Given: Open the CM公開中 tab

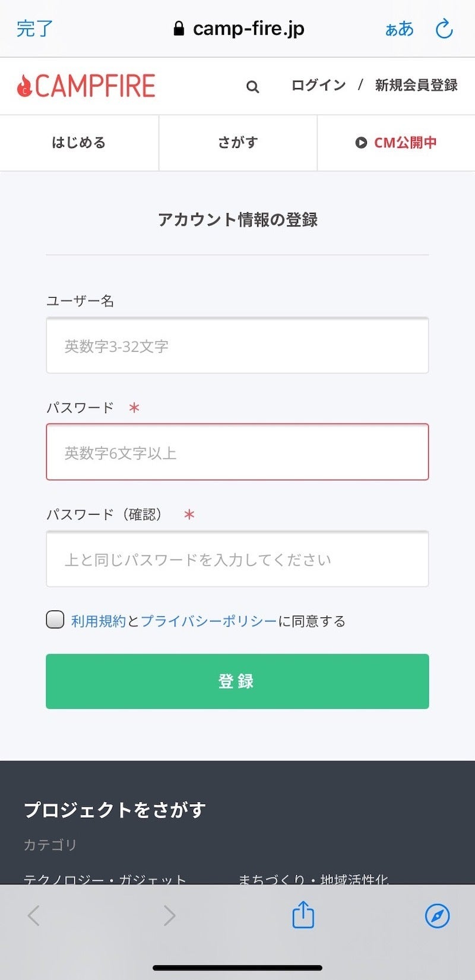Looking at the screenshot, I should tap(396, 143).
